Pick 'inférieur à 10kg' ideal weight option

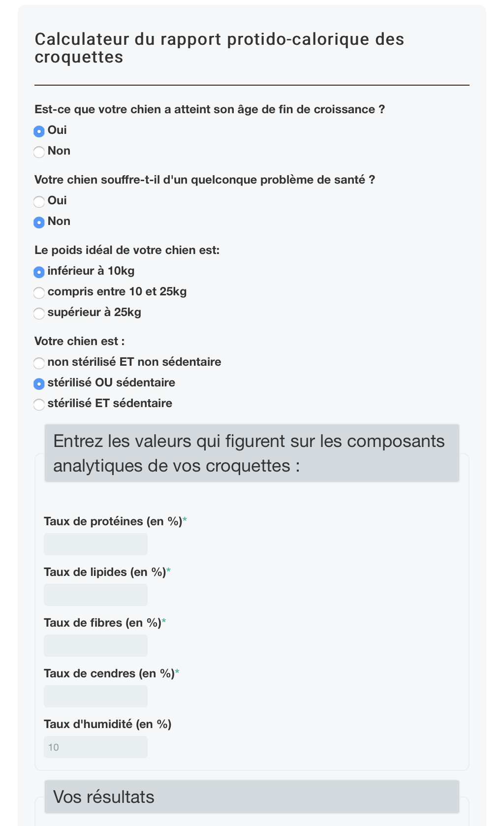tap(39, 272)
